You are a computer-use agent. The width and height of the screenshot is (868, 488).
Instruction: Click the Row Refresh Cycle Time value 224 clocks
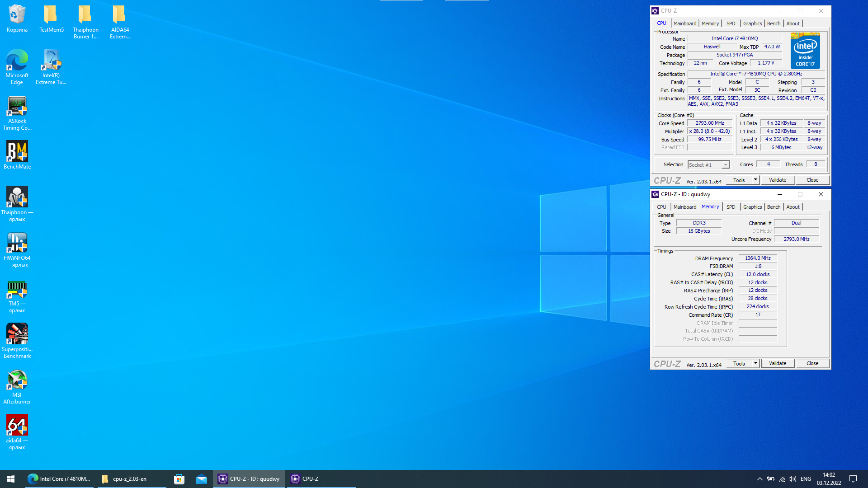[x=758, y=306]
